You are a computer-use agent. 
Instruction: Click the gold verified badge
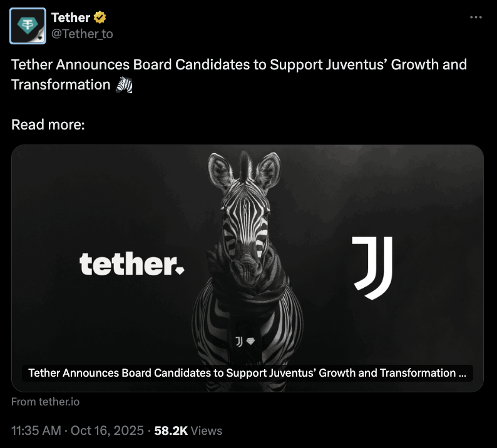pos(101,18)
